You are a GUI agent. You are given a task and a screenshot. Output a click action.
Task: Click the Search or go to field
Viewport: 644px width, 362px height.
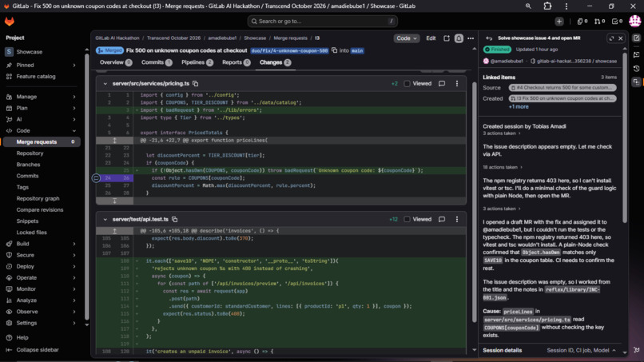[323, 22]
